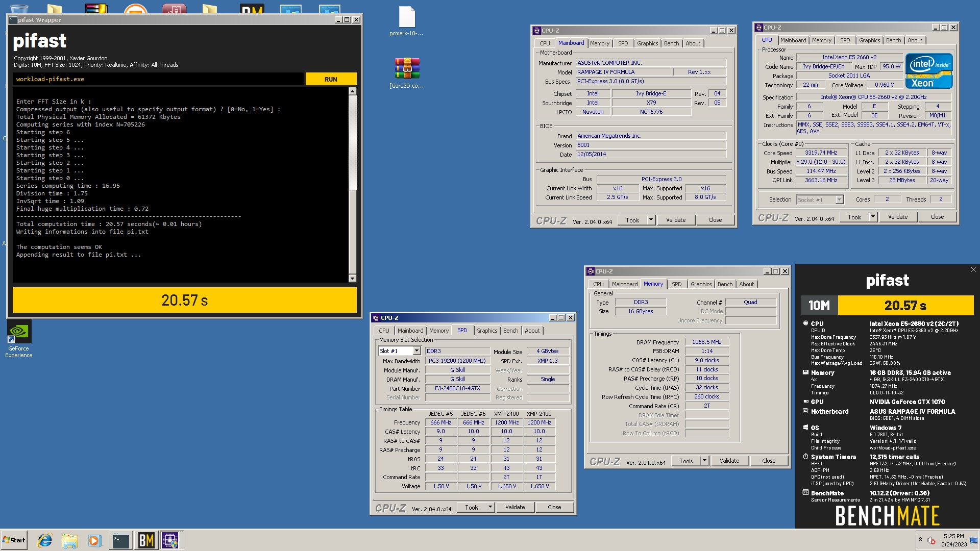980x551 pixels.
Task: Click the Intel Xeon logo in CPU-Z
Action: [x=929, y=71]
